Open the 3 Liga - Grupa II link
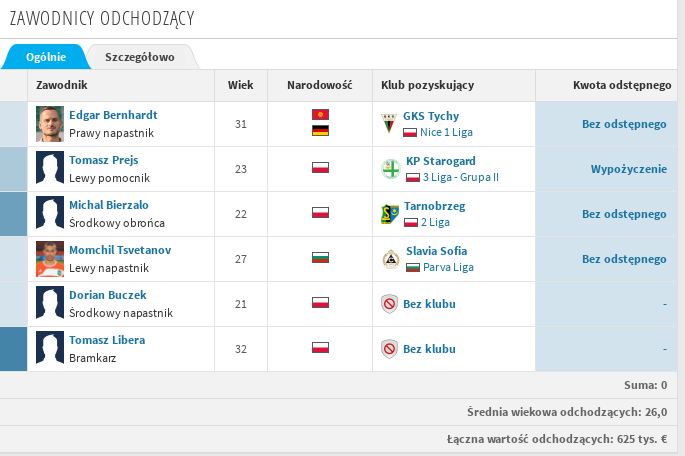685x456 pixels. pos(459,177)
